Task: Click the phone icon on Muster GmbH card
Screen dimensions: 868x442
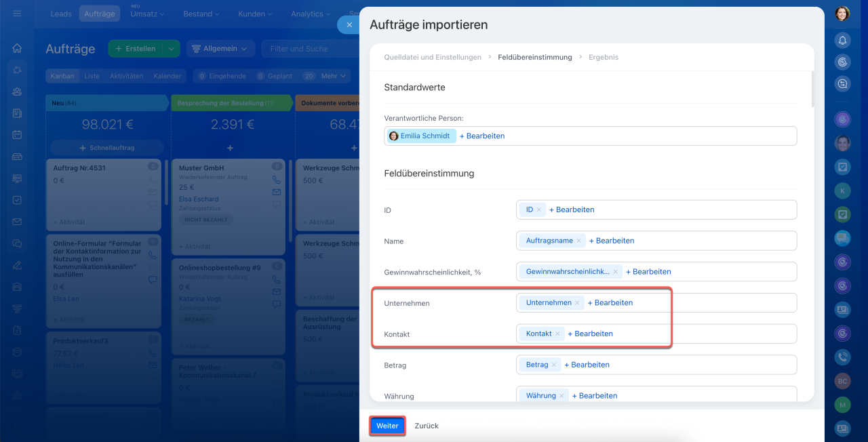Action: pos(277,180)
